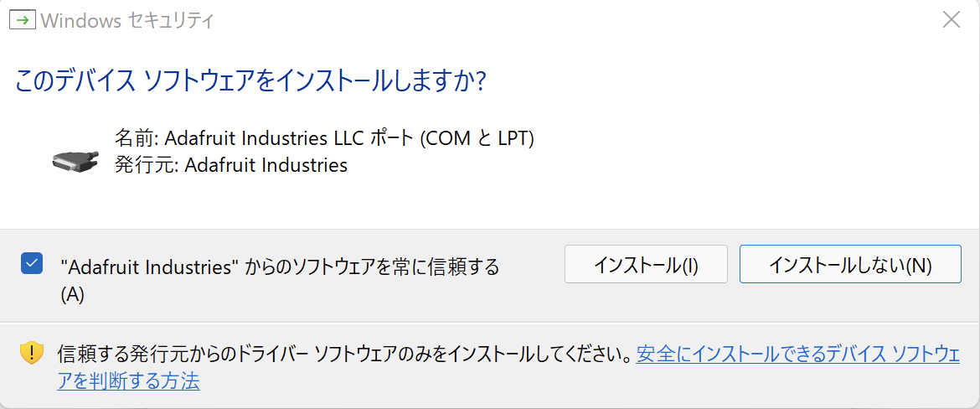
Task: Click the アを判断する方法 link continuation line
Action: click(128, 381)
